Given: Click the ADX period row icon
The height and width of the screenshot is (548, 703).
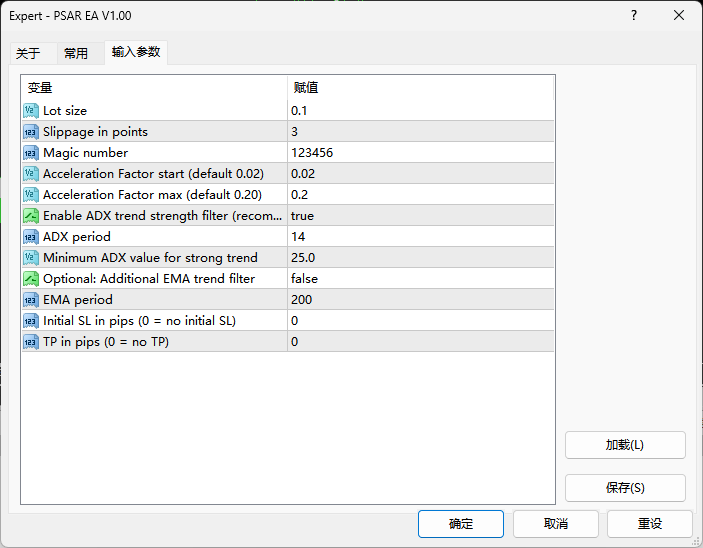Looking at the screenshot, I should coord(31,237).
